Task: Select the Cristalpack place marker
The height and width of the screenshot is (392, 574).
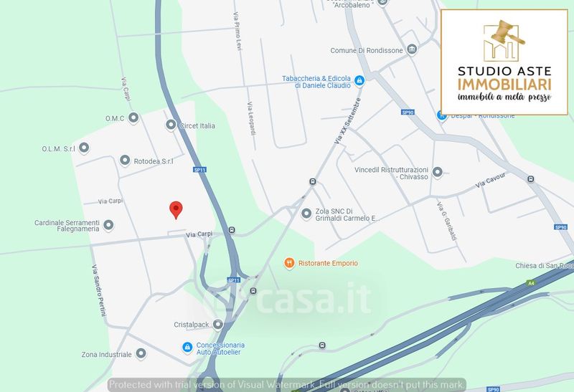Action: coord(218,325)
